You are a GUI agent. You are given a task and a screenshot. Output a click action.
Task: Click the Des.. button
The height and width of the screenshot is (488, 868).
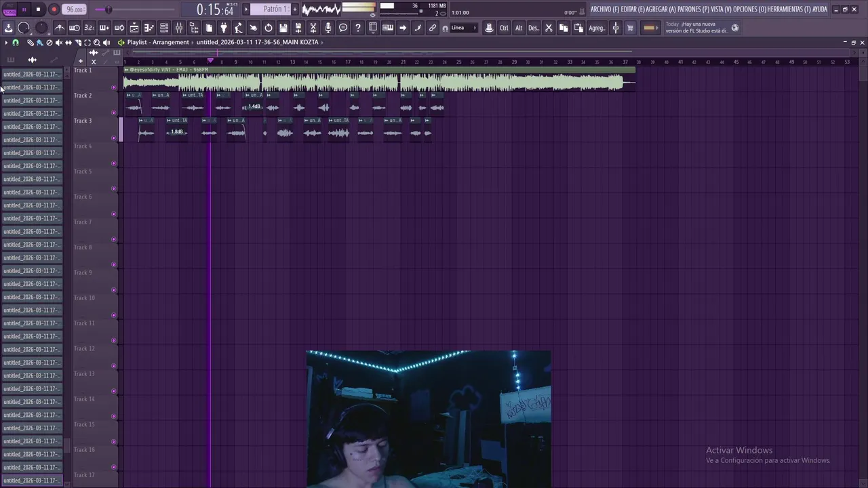click(534, 28)
